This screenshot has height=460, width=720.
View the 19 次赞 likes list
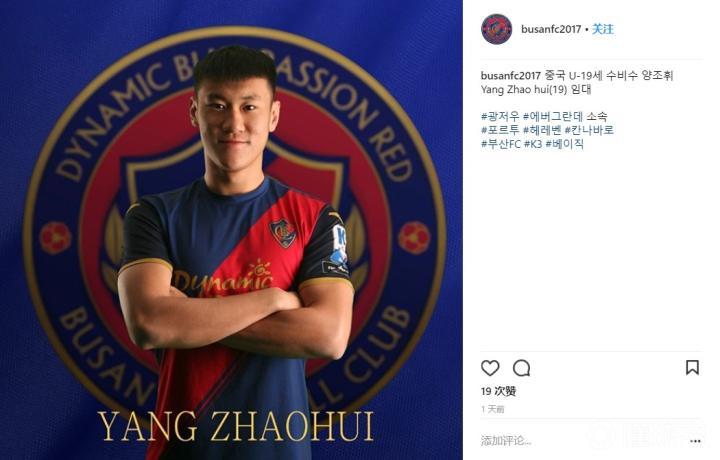click(x=498, y=391)
